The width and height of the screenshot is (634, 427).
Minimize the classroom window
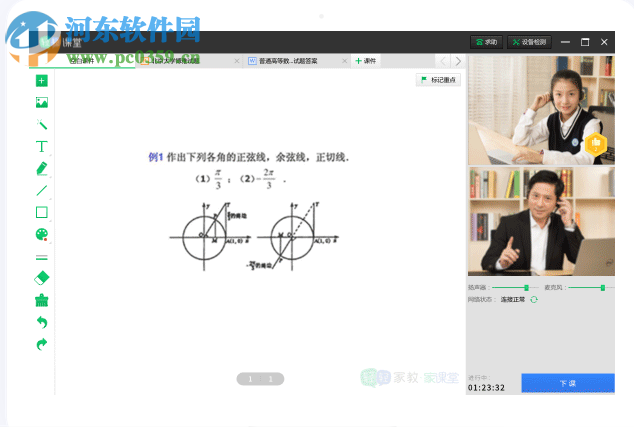pyautogui.click(x=565, y=42)
